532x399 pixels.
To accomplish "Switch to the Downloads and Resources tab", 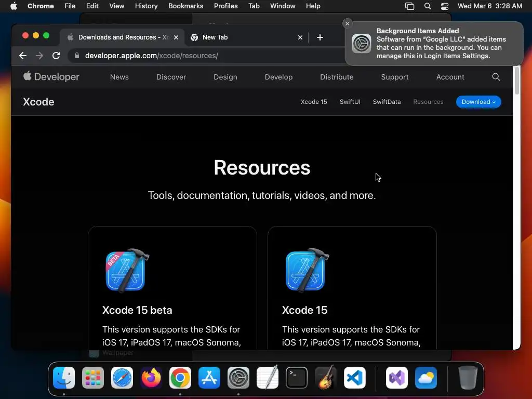I will (x=122, y=37).
